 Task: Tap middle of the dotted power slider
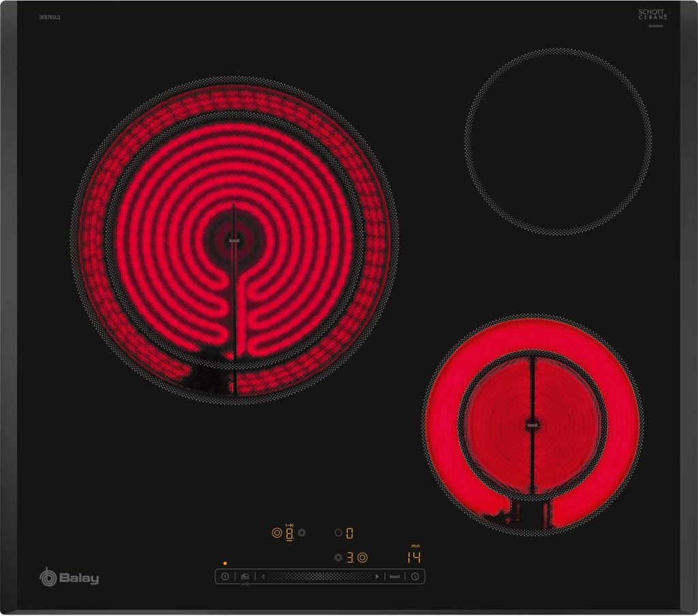[320, 576]
